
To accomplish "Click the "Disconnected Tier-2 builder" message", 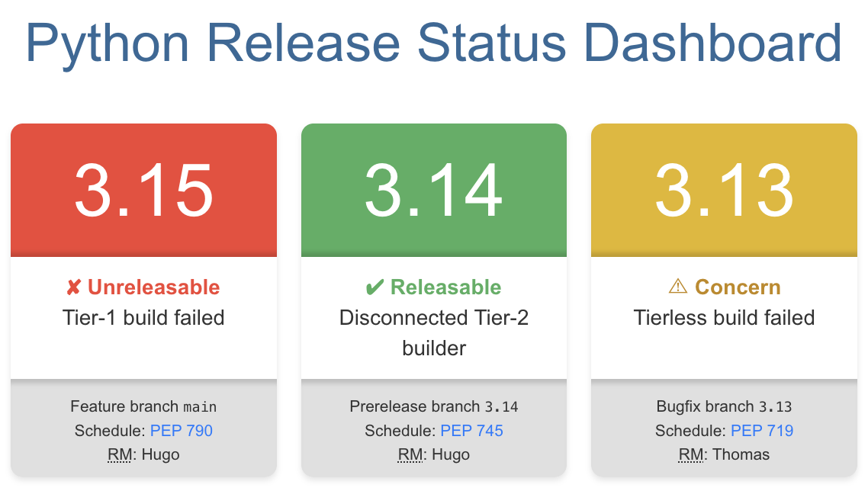I will coord(434,332).
